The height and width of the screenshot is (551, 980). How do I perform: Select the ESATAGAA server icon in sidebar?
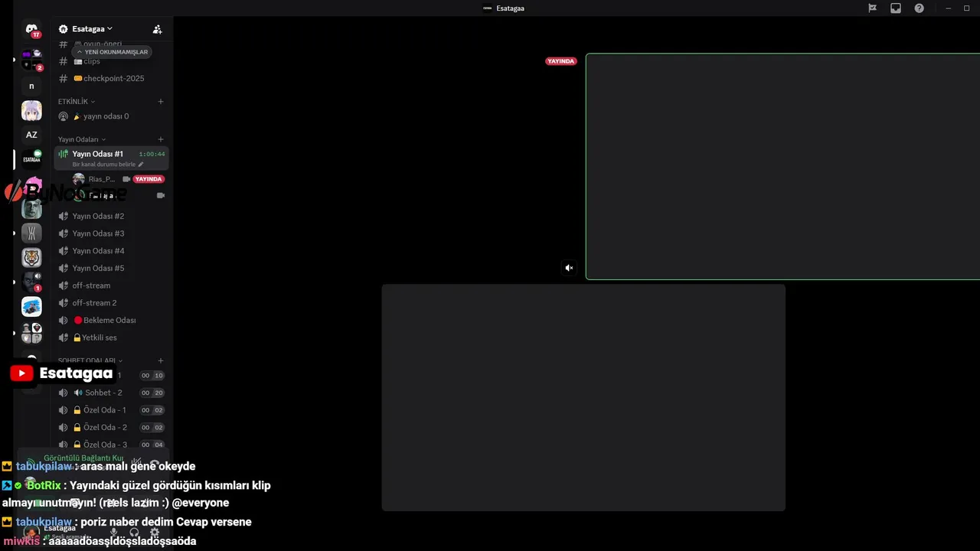(x=31, y=159)
